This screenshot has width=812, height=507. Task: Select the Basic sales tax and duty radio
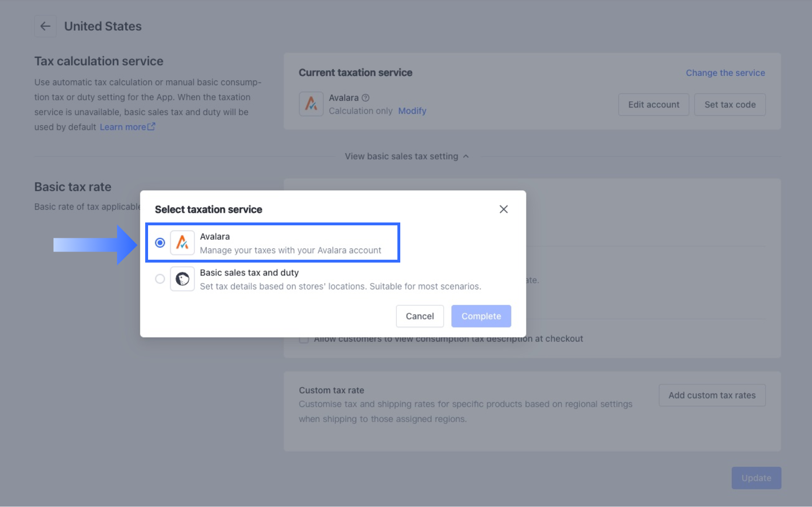coord(160,279)
